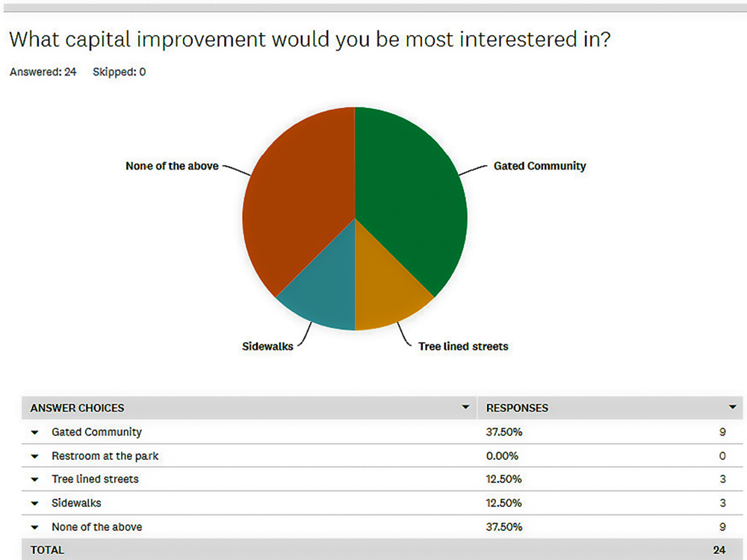The image size is (747, 560).
Task: Open the Answer Choices column dropdown arrow
Action: [465, 407]
